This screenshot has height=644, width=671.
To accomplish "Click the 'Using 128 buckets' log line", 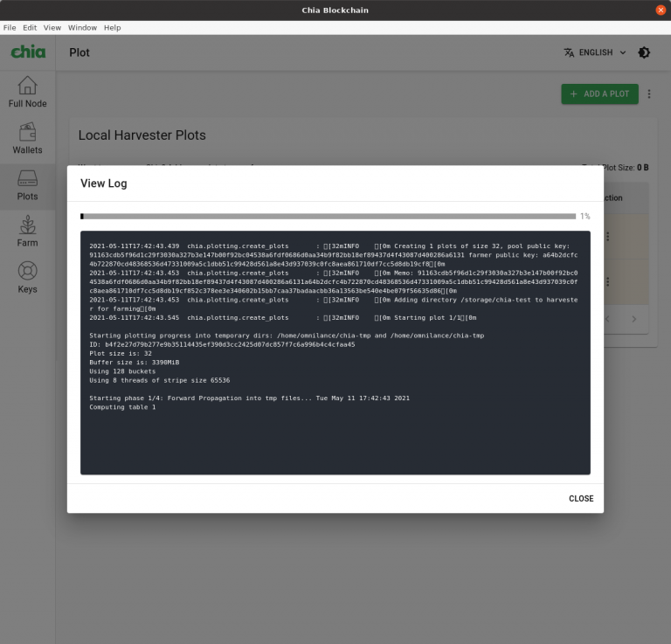I will tap(122, 371).
